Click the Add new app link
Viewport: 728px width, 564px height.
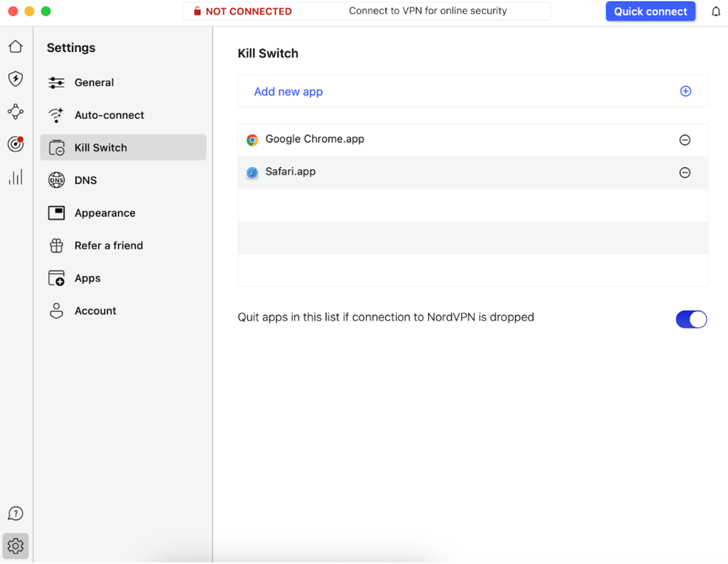point(289,92)
